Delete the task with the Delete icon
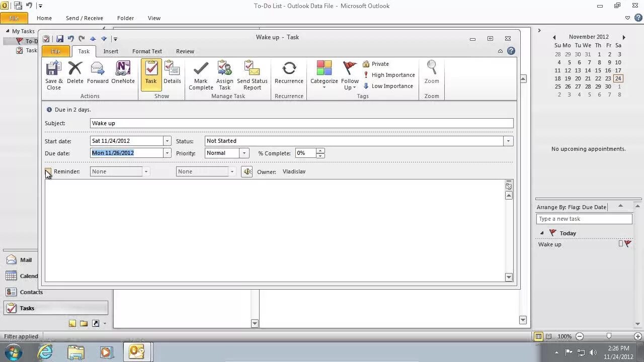Image resolution: width=644 pixels, height=362 pixels. (x=75, y=72)
